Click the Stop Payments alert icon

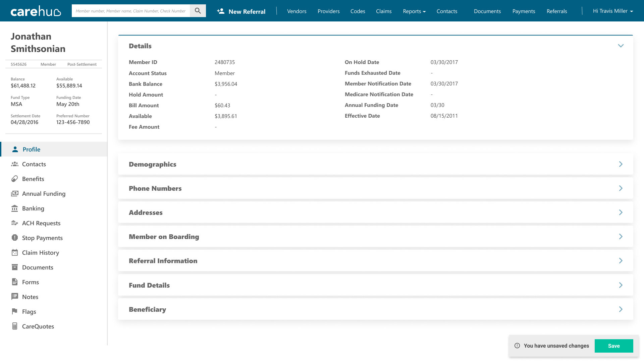pos(14,238)
